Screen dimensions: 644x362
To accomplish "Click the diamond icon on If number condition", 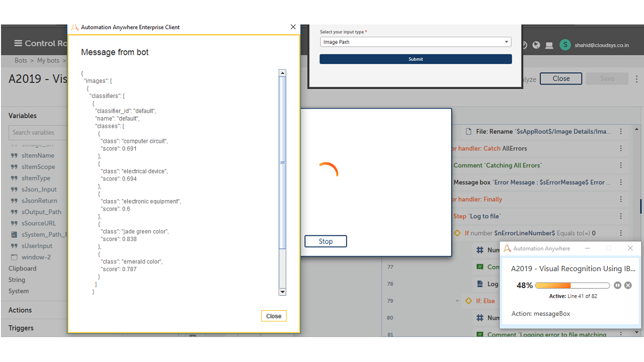I will [457, 233].
